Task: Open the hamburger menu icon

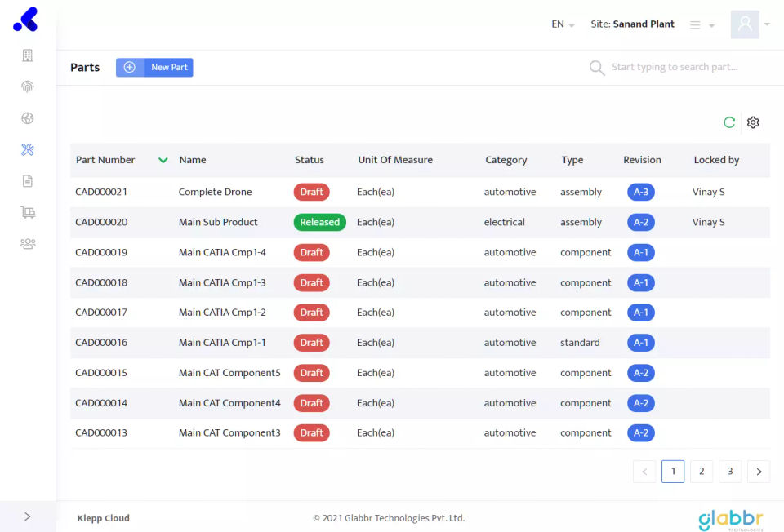Action: 695,25
